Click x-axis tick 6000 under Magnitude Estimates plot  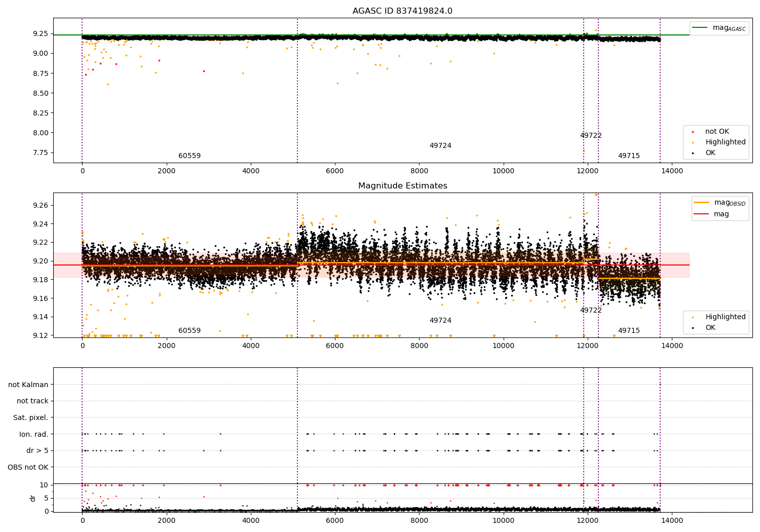pos(335,346)
